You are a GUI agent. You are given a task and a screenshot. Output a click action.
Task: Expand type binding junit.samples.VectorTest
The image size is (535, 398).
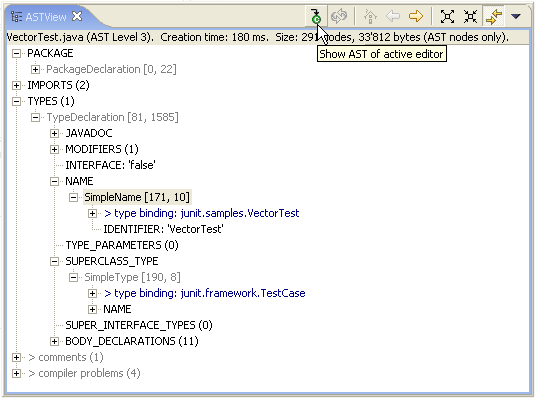click(x=92, y=213)
